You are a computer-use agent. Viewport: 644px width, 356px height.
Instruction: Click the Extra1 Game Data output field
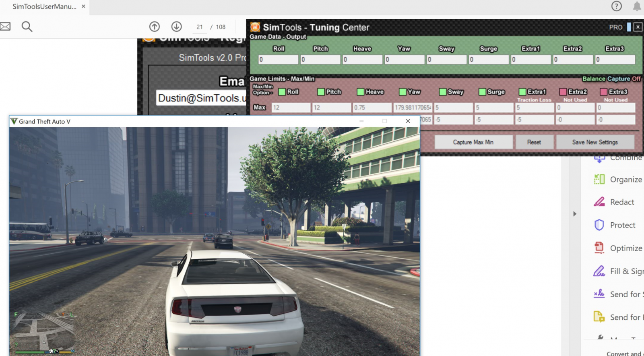[x=530, y=60]
